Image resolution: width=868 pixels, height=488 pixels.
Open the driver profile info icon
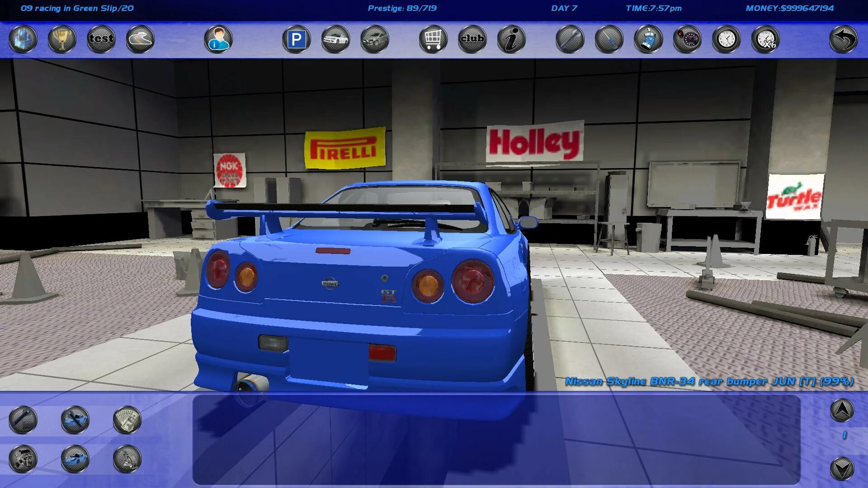[218, 39]
